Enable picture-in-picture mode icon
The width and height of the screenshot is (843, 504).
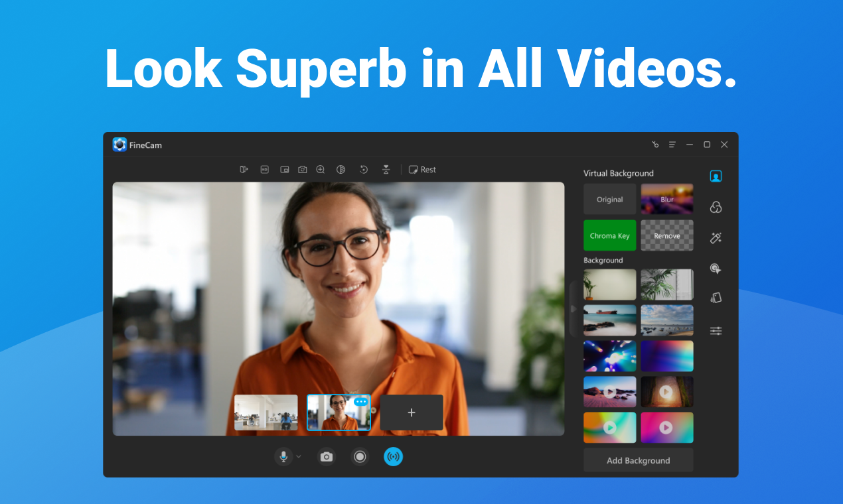(x=284, y=170)
